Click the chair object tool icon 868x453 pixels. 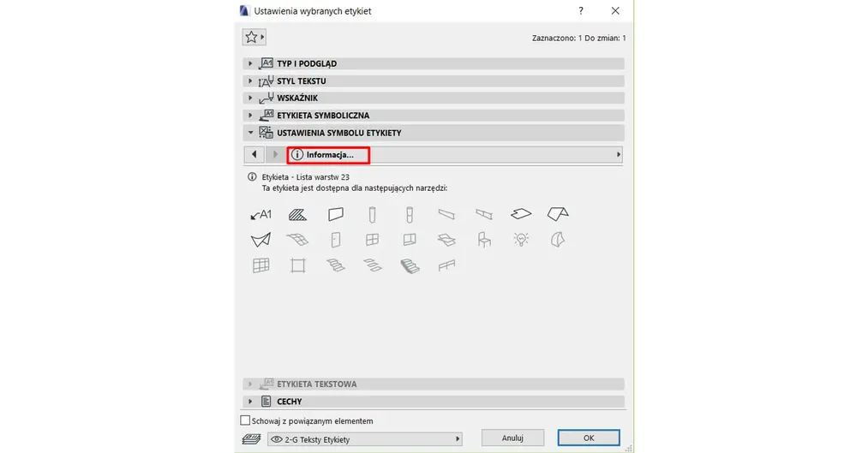[x=484, y=240]
